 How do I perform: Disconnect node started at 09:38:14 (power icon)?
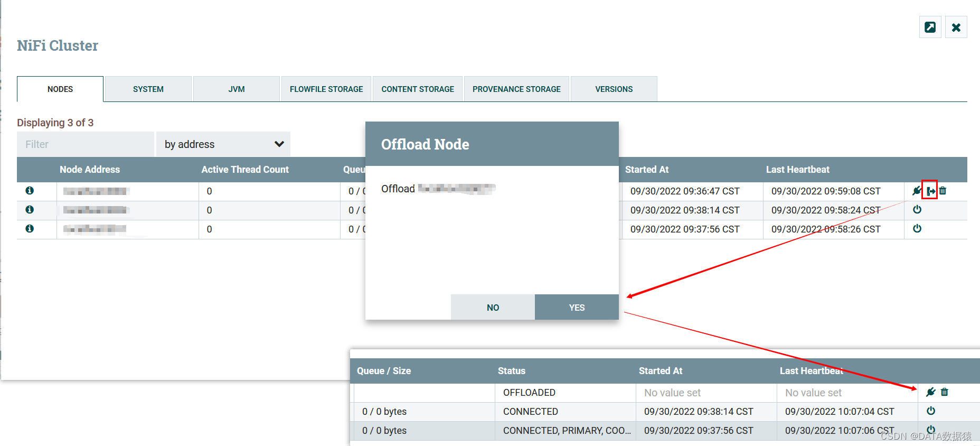click(917, 209)
